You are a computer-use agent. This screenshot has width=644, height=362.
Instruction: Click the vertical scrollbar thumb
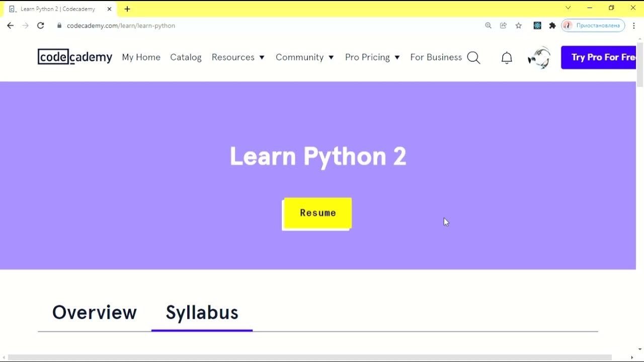[x=640, y=65]
